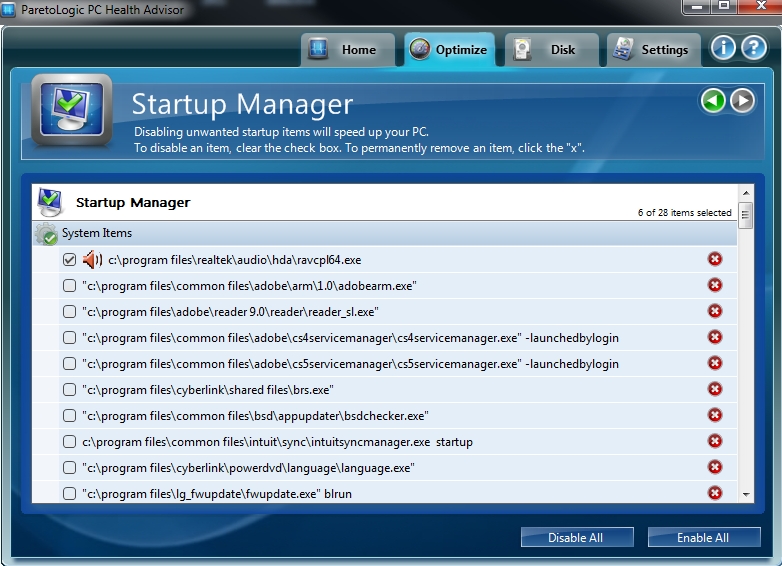Open the Settings tab
The height and width of the screenshot is (566, 782).
tap(654, 49)
